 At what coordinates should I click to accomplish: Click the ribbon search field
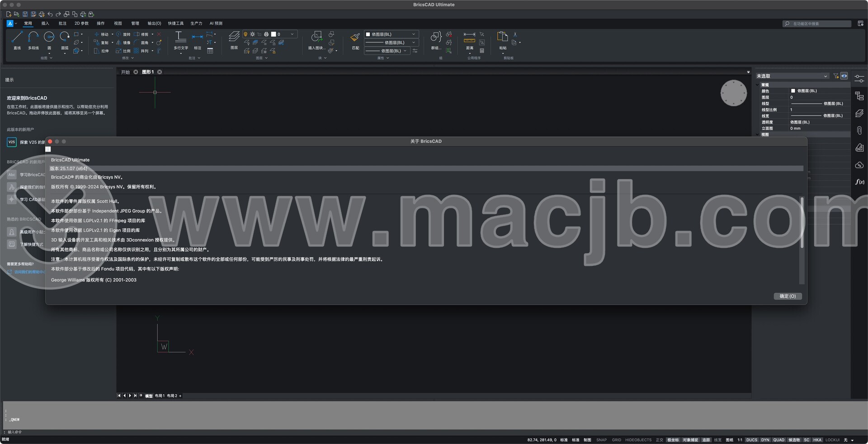(817, 24)
